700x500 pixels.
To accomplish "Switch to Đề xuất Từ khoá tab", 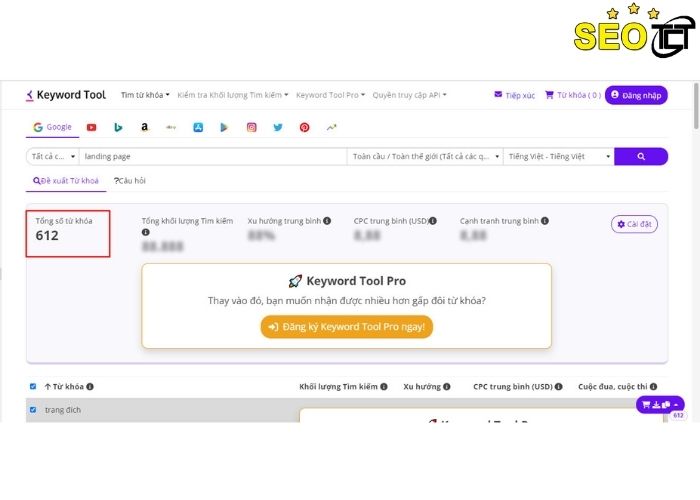I will point(66,181).
